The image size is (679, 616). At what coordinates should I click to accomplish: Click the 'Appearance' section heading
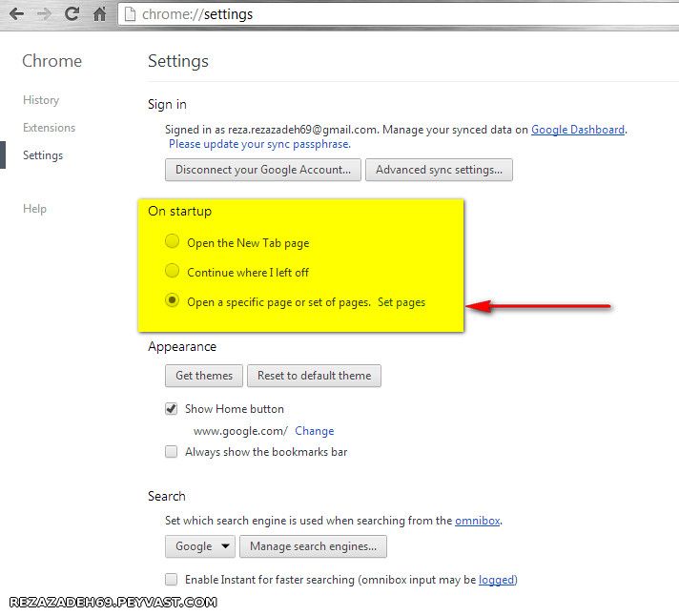[x=182, y=347]
